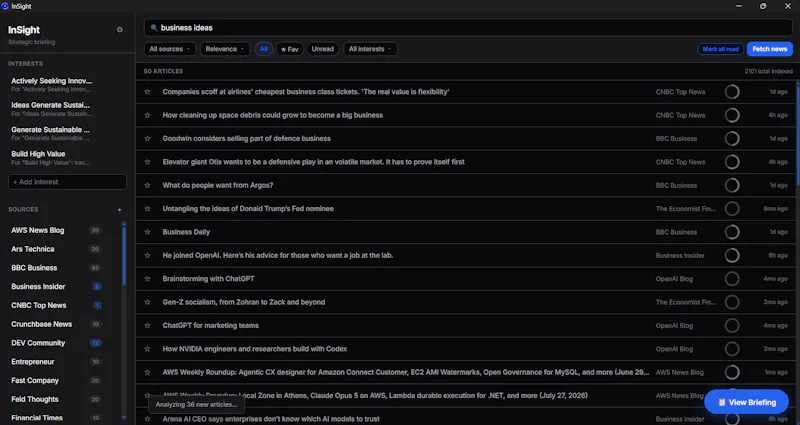800x425 pixels.
Task: Toggle read circle for Business Daily article
Action: click(732, 232)
